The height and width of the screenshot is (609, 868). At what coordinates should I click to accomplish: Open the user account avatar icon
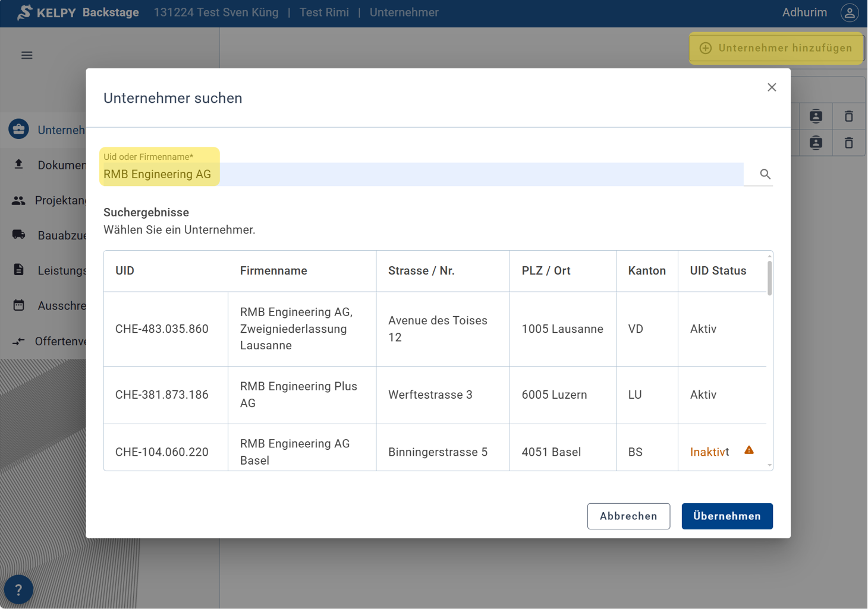(849, 12)
